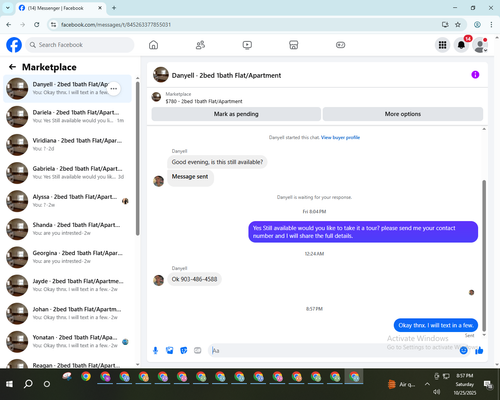The image size is (500, 400).
Task: Click Danyell avatar in chat header
Action: (x=161, y=75)
